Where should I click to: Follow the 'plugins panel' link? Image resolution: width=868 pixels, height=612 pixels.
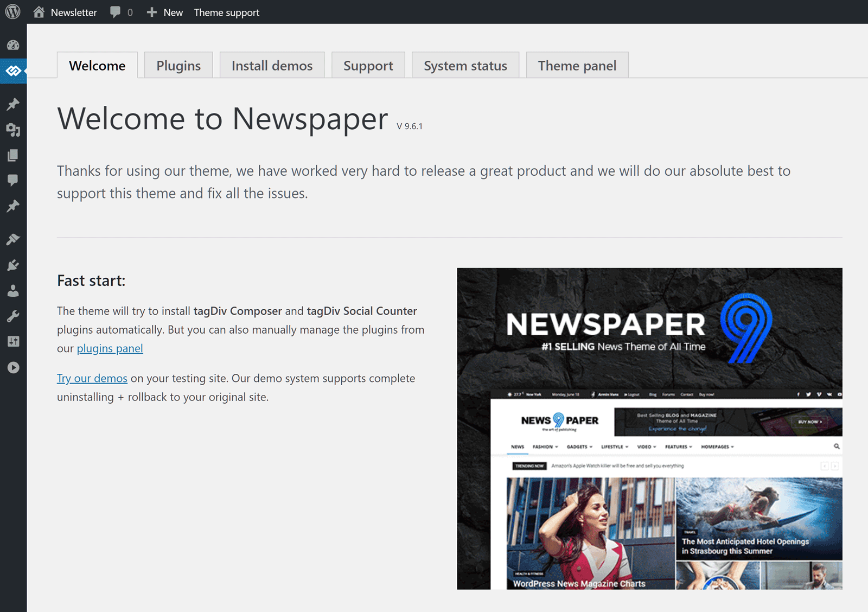click(110, 349)
